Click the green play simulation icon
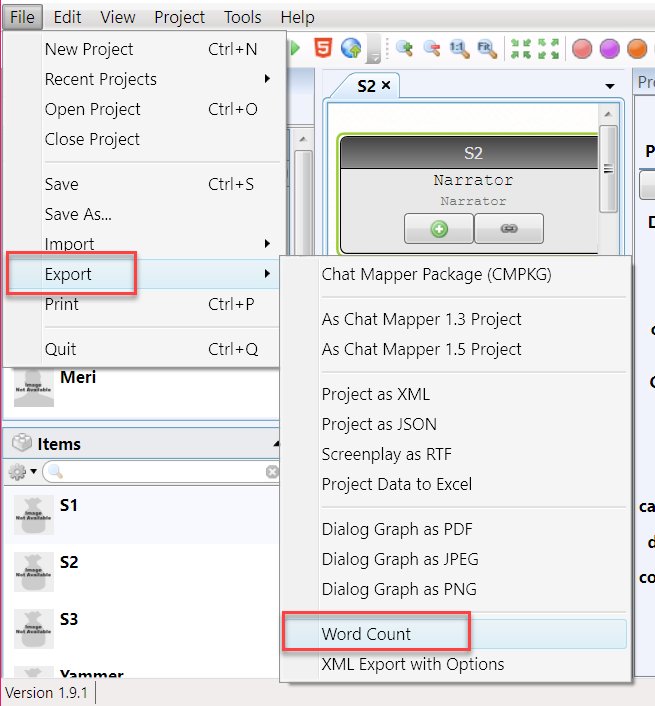Image resolution: width=655 pixels, height=706 pixels. pyautogui.click(x=294, y=48)
